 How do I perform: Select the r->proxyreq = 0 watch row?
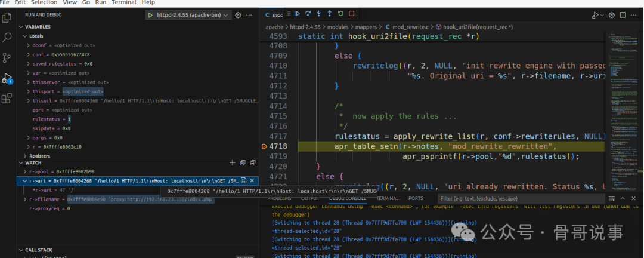(138, 208)
